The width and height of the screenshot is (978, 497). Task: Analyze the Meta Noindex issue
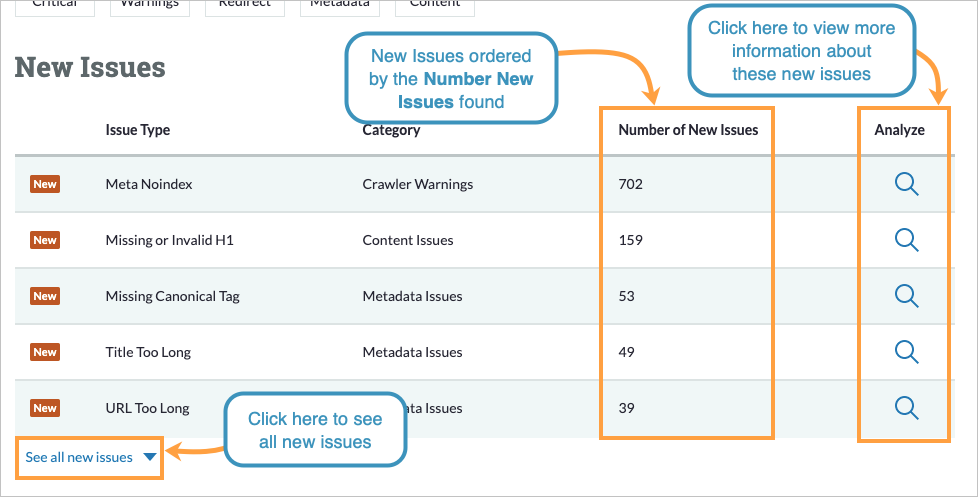[x=906, y=184]
